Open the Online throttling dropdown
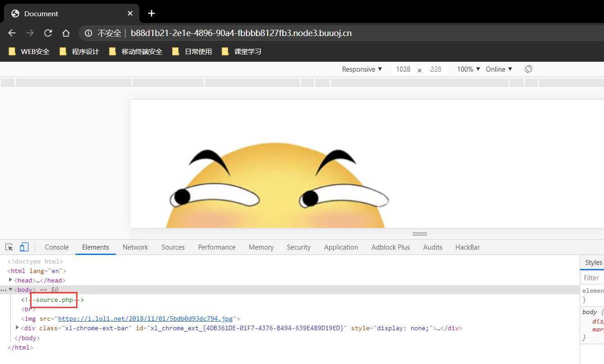 (x=499, y=69)
